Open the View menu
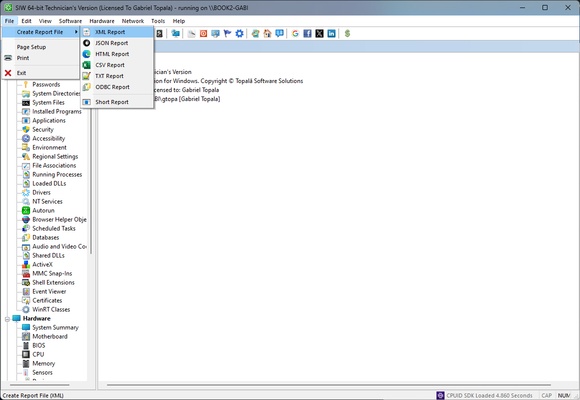580x400 pixels. point(45,21)
